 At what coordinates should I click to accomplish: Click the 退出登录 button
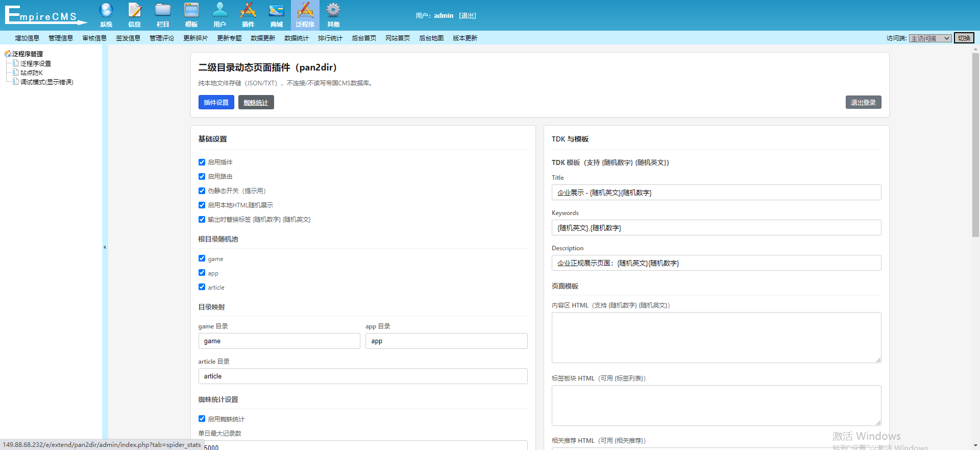tap(863, 103)
